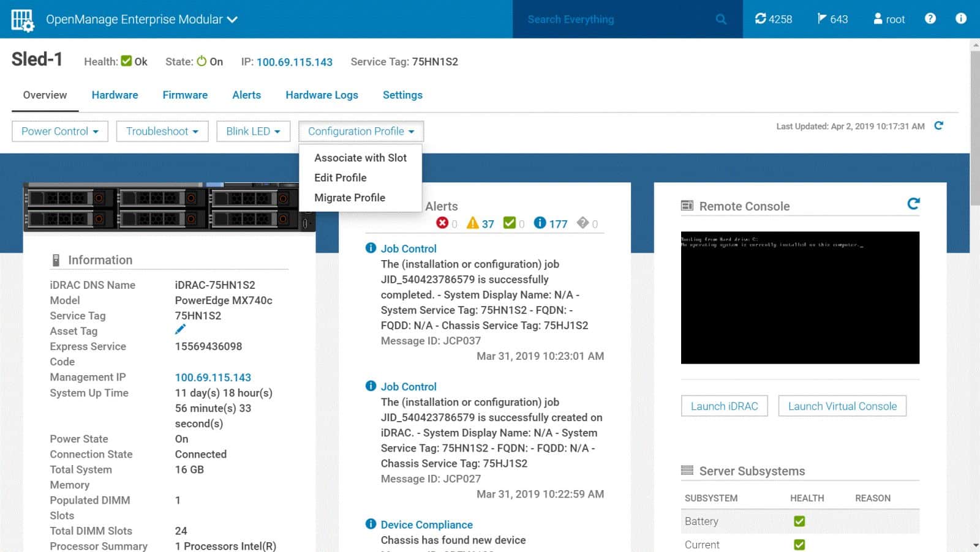The image size is (980, 552).
Task: Select the Battery subsystem row
Action: pos(800,521)
